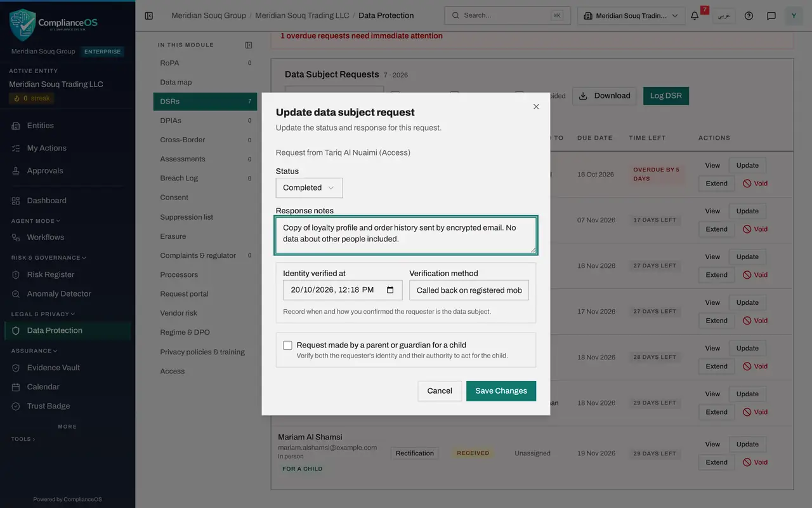Image resolution: width=812 pixels, height=508 pixels.
Task: Open Suppression list module item
Action: (x=205, y=217)
